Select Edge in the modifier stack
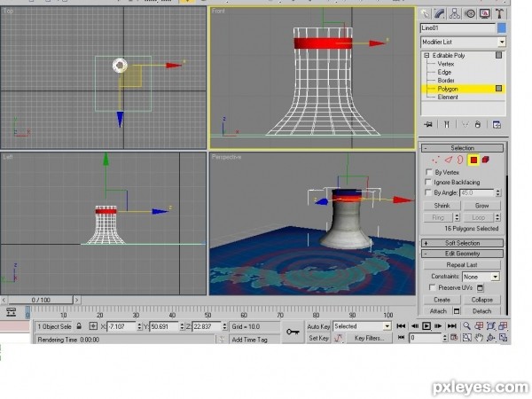 click(x=444, y=72)
